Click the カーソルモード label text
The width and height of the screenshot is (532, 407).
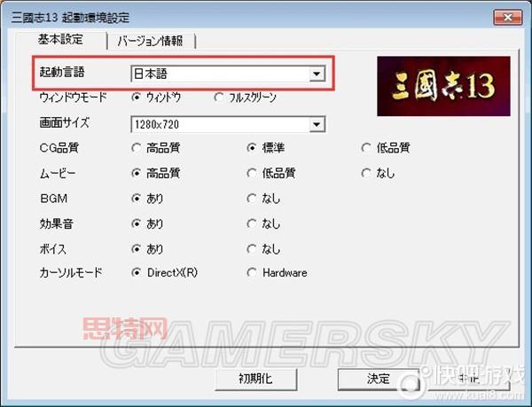coord(71,272)
